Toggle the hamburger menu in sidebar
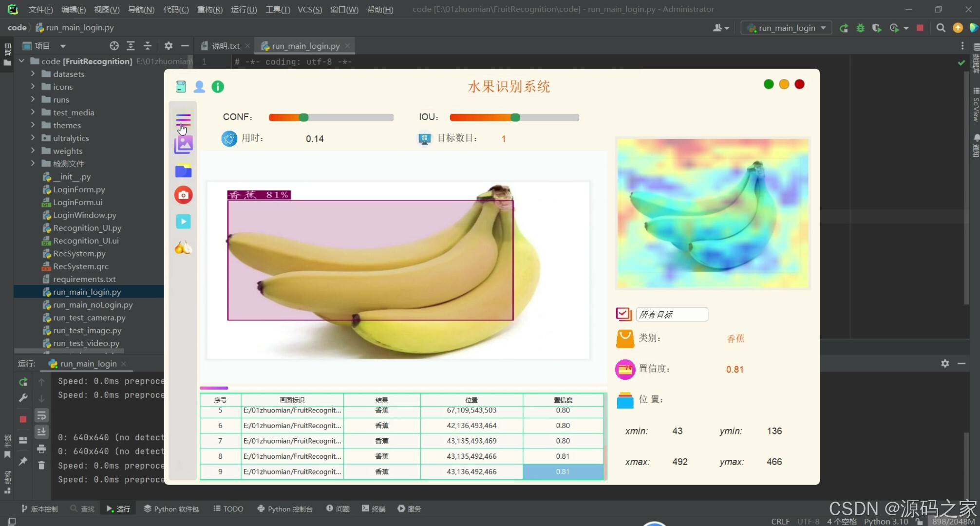Image resolution: width=980 pixels, height=526 pixels. click(183, 119)
